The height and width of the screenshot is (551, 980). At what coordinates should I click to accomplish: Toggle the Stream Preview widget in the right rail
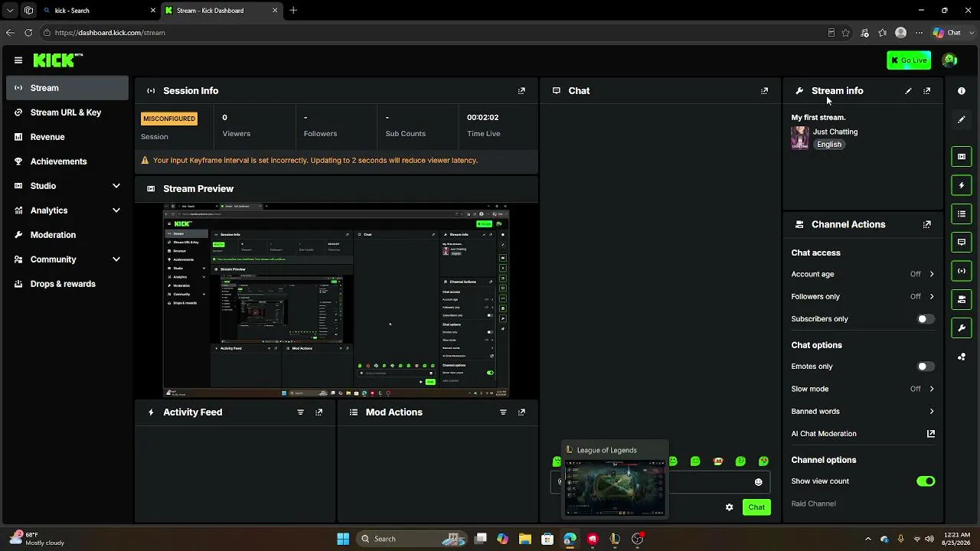(962, 156)
